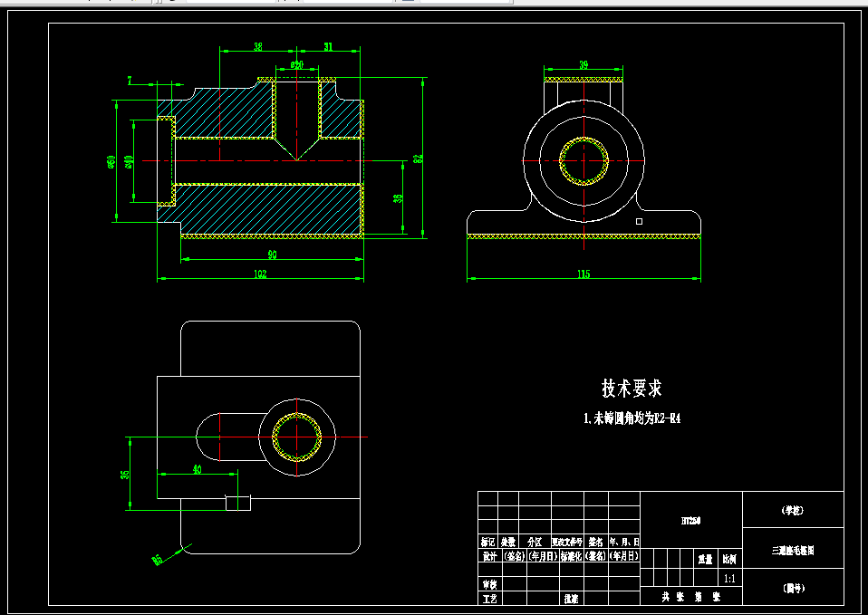Select the 更改文件号 cell
868x615 pixels.
pyautogui.click(x=567, y=542)
